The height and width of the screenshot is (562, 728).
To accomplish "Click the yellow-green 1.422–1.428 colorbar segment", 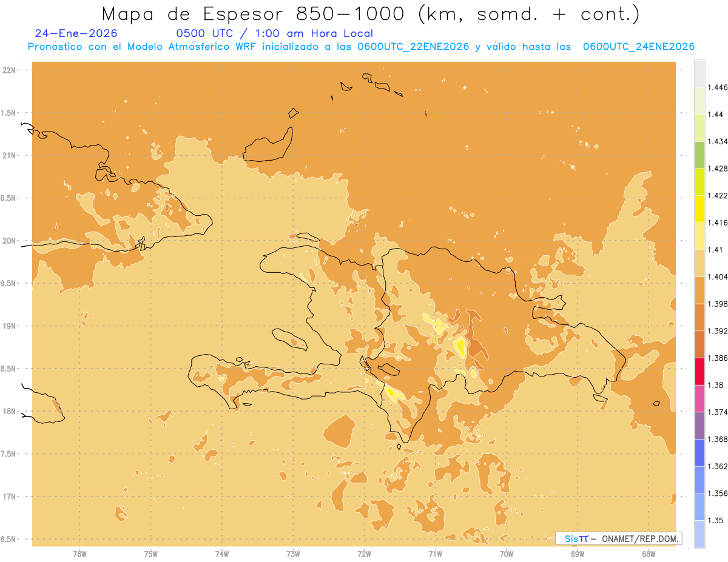I will point(699,182).
